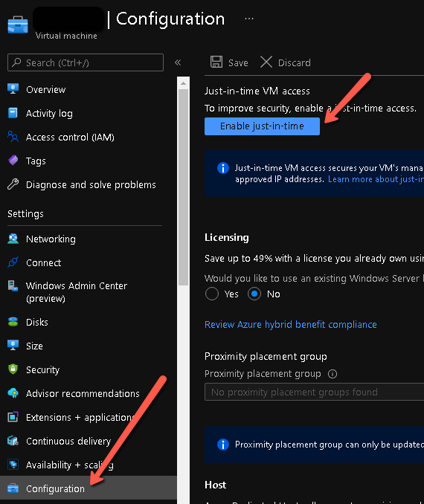Screen dimensions: 424x504
Task: Open Security settings
Action: [x=43, y=369]
